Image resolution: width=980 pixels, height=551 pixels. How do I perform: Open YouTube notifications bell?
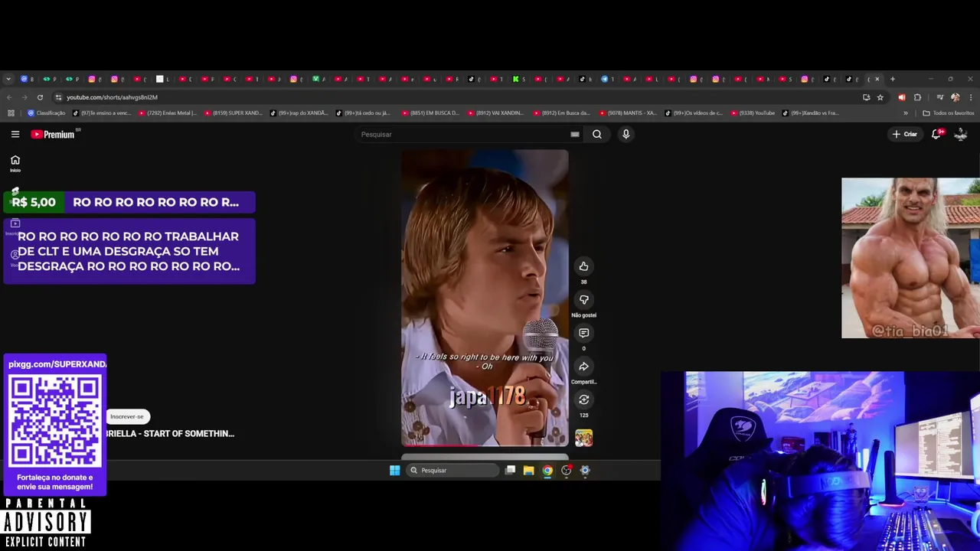click(x=936, y=134)
